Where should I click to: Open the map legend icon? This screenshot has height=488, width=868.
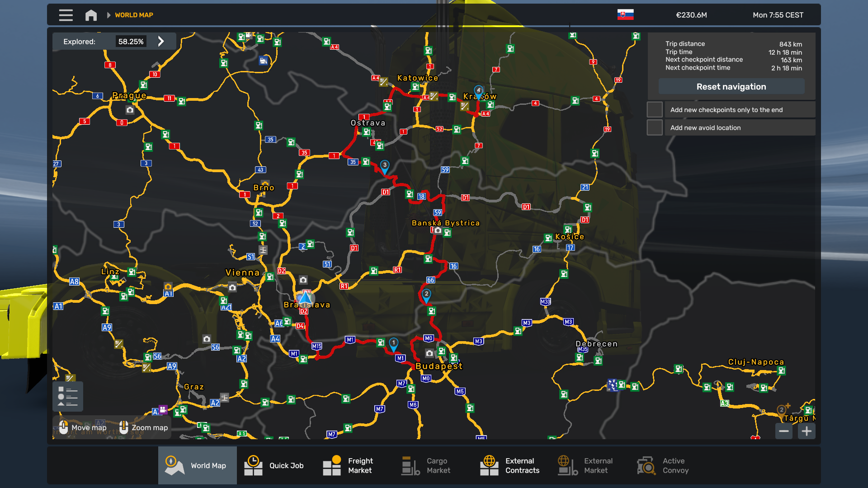click(68, 396)
